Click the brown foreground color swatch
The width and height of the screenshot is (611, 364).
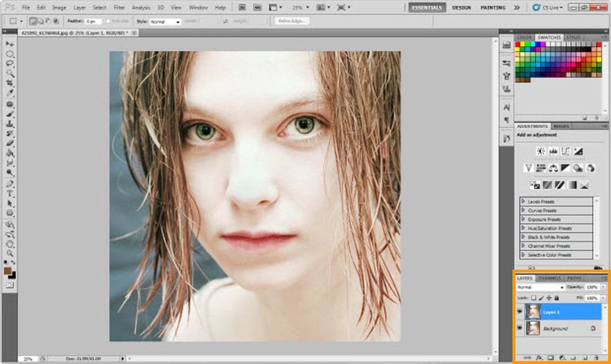tap(8, 270)
